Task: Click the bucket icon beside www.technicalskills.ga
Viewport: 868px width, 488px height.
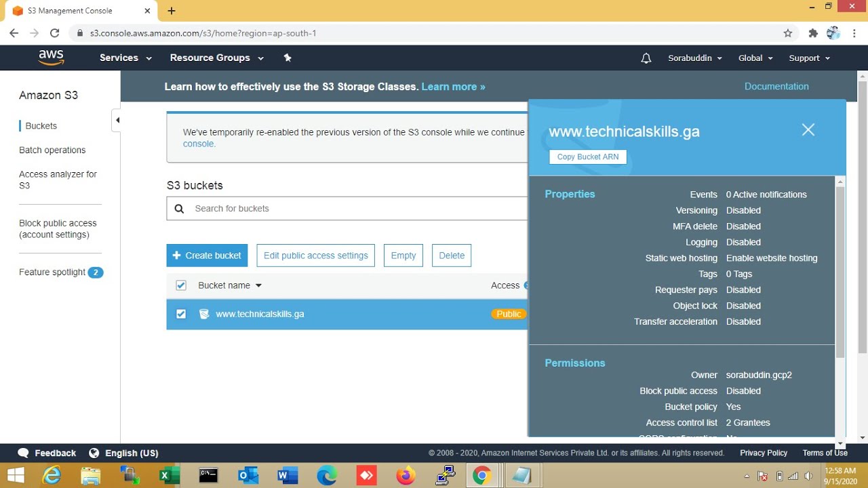Action: (203, 314)
